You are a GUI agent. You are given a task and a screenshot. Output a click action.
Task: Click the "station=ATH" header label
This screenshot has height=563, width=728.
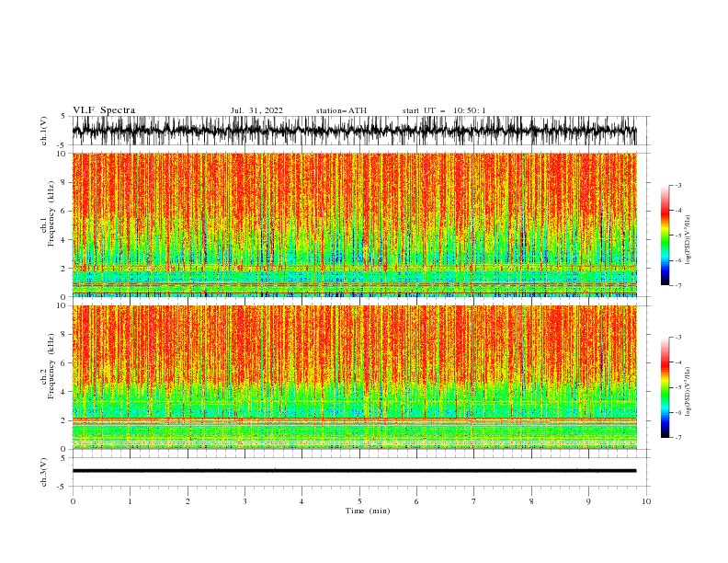(x=341, y=110)
